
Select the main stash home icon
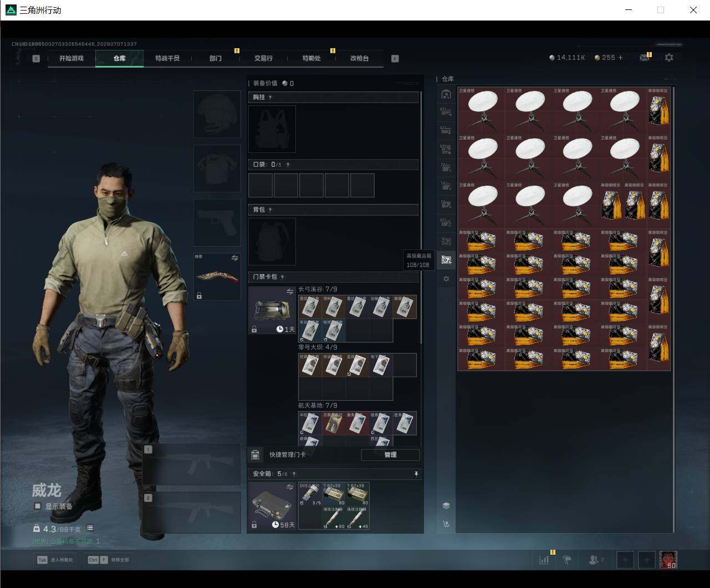click(446, 94)
